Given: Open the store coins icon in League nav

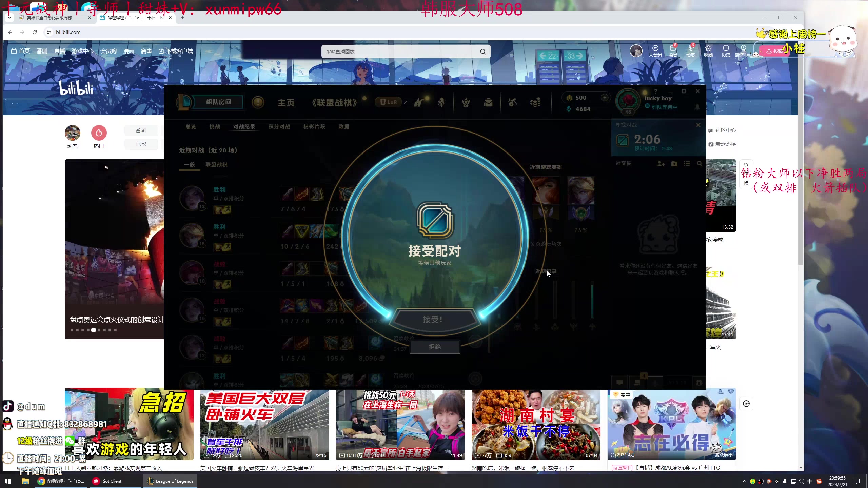Looking at the screenshot, I should coord(535,102).
